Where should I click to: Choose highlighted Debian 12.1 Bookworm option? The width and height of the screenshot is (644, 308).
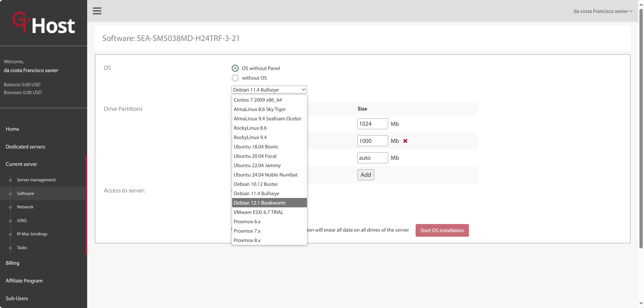269,203
